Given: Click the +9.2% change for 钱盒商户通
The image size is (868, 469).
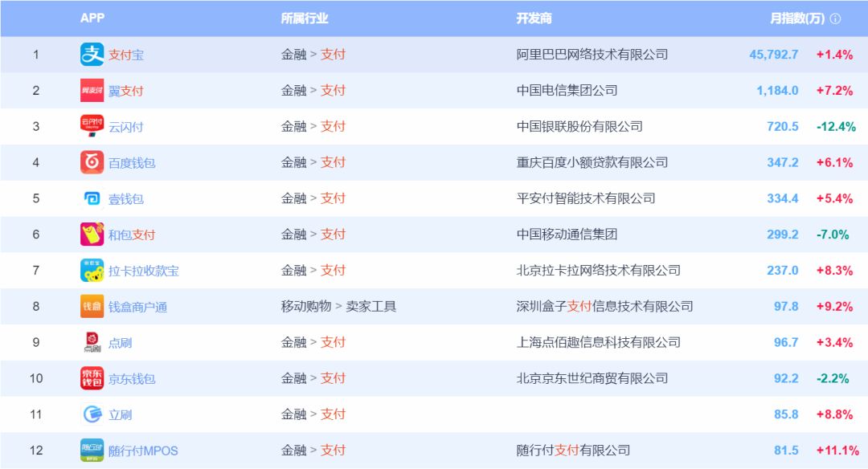Looking at the screenshot, I should (835, 307).
